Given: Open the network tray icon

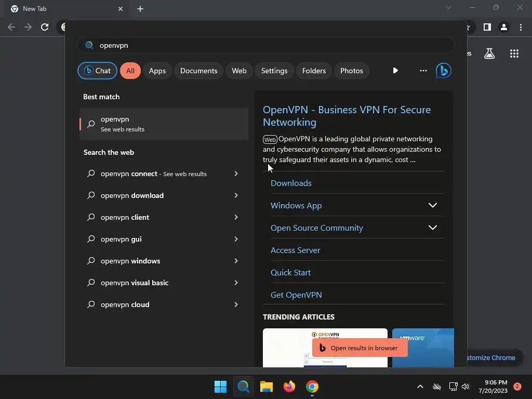Looking at the screenshot, I should (x=453, y=387).
